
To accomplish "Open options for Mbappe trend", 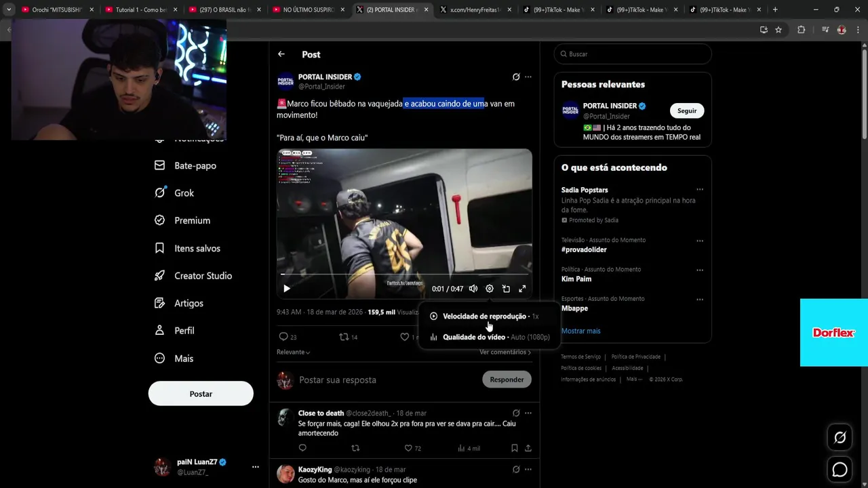I will click(x=700, y=299).
